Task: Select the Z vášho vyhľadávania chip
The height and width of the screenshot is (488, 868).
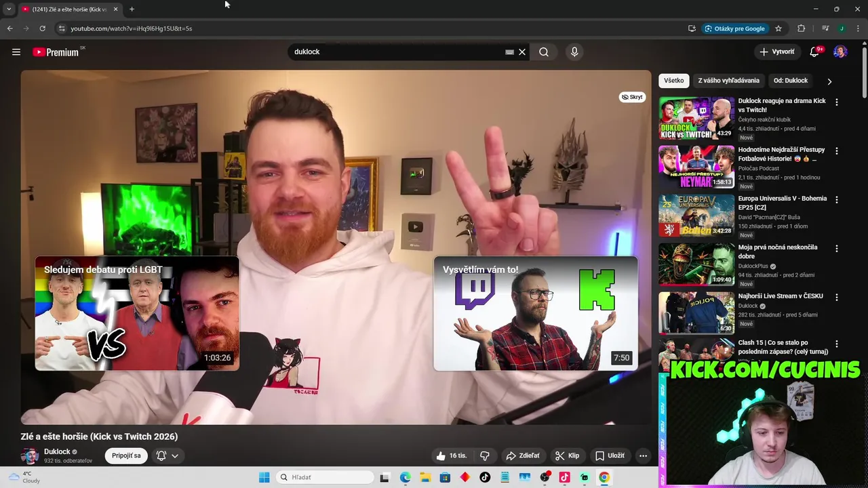Action: tap(729, 81)
